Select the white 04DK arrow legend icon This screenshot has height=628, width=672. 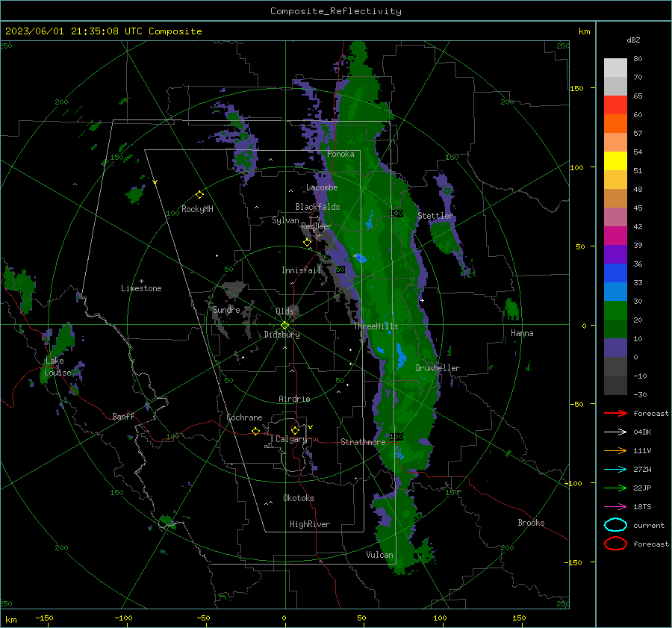615,432
